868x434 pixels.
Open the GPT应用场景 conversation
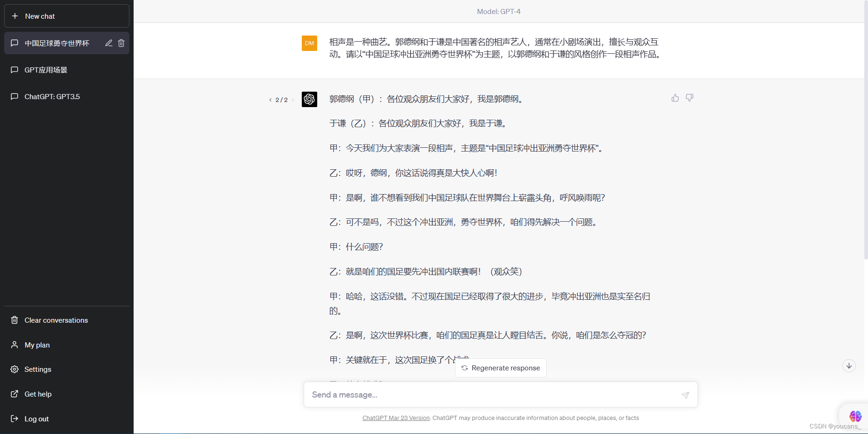click(x=67, y=70)
